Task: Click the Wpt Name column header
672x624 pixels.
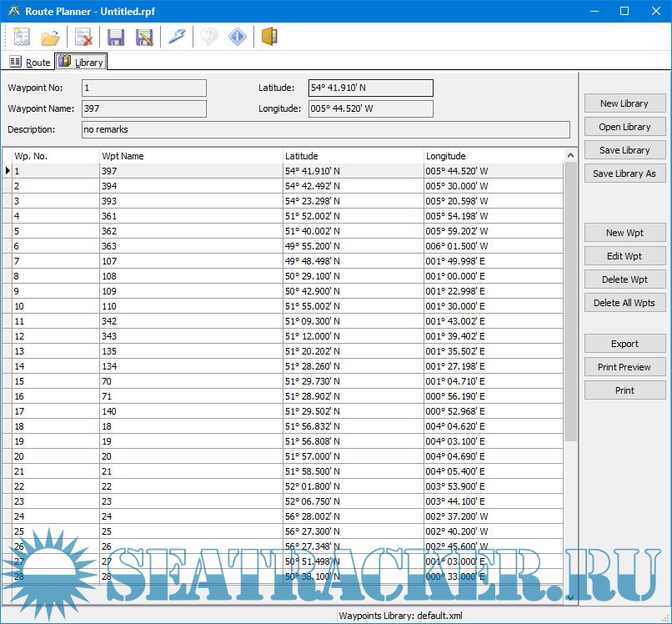Action: pos(190,156)
